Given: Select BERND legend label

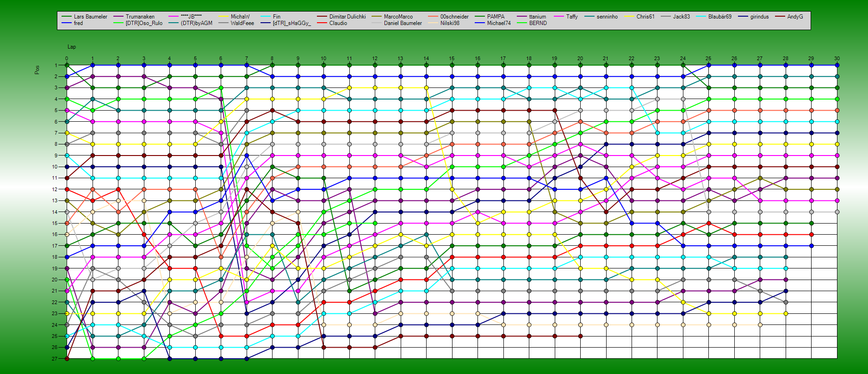Looking at the screenshot, I should click(538, 23).
